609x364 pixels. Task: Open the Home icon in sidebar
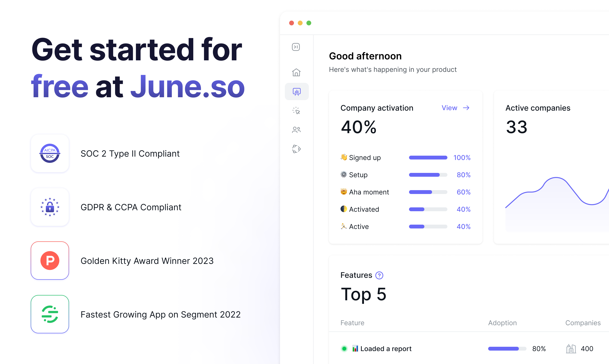[x=296, y=72]
